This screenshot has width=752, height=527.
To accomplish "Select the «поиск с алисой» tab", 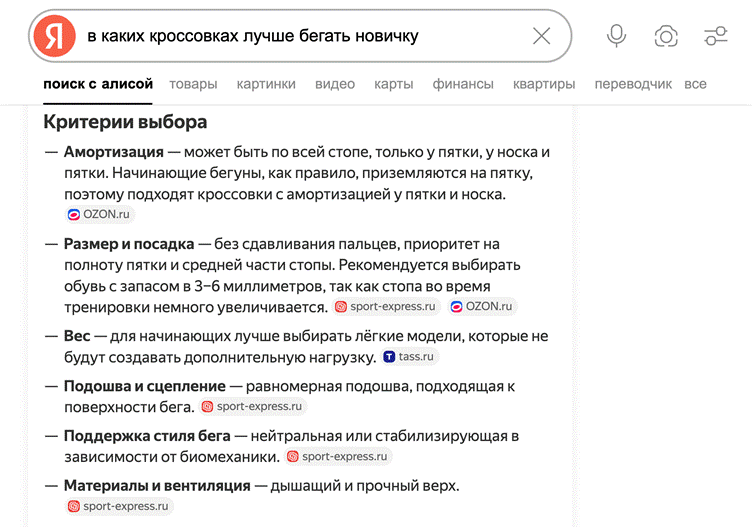I will pos(98,84).
